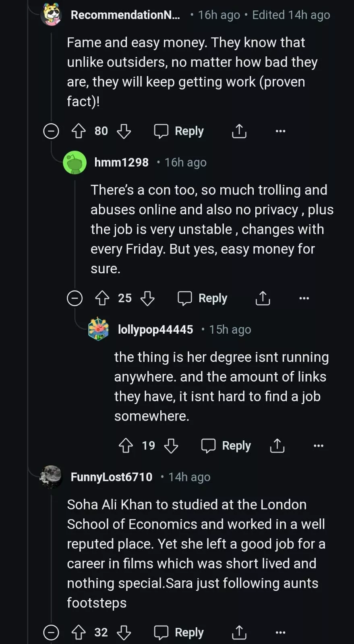
Task: Open more options for lollypop44445's comment
Action: pos(318,446)
